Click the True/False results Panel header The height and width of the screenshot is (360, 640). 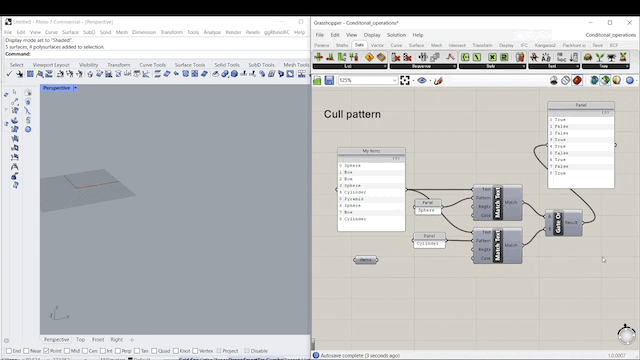click(581, 105)
